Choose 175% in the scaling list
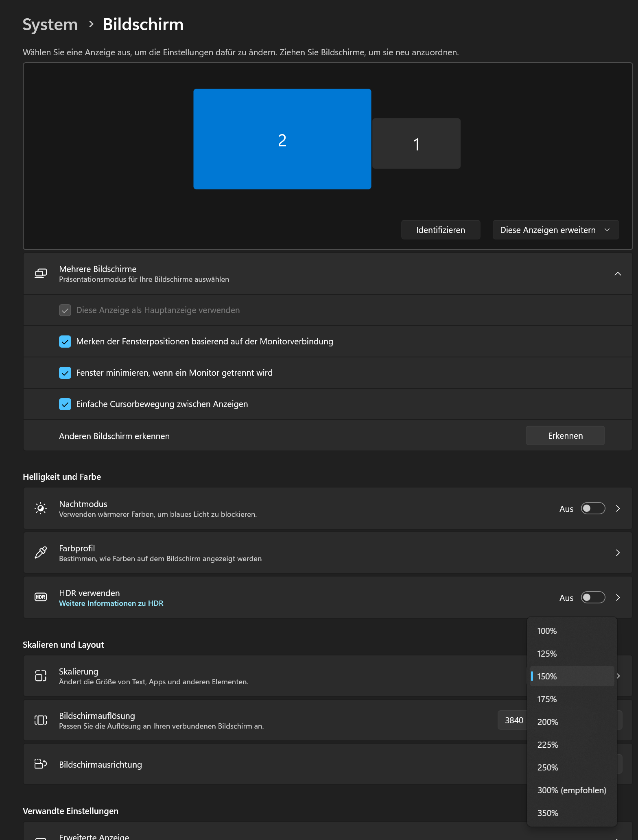638x840 pixels. tap(572, 699)
